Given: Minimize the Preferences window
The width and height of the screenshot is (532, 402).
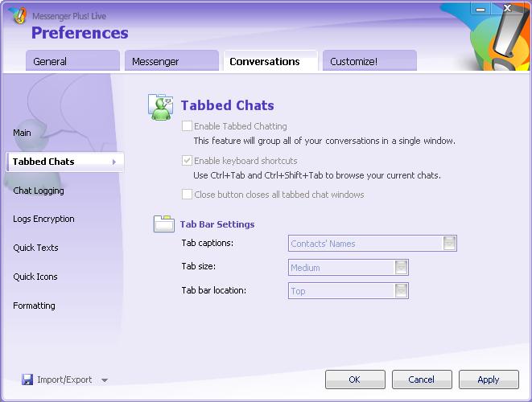Looking at the screenshot, I should [481, 8].
